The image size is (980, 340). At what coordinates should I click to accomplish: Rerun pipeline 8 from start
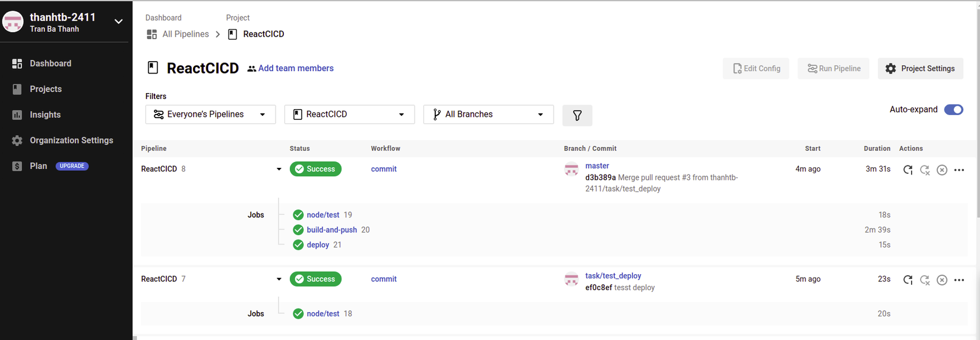(x=908, y=170)
